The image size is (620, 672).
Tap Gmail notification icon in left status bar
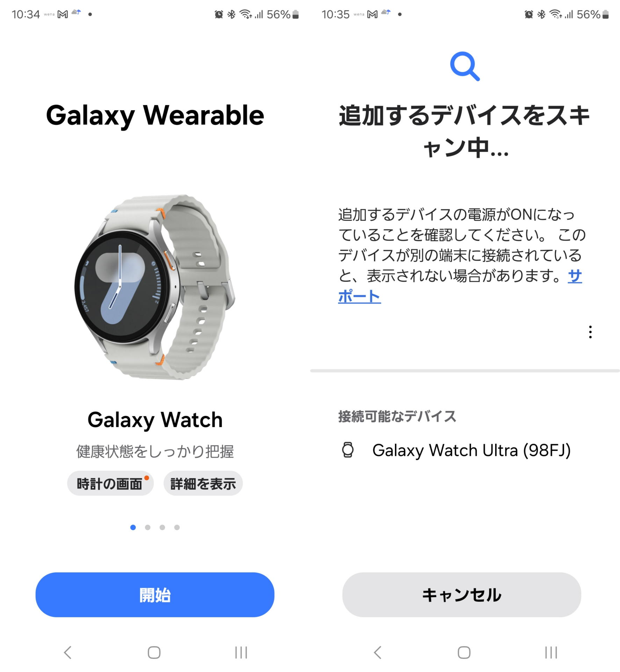pos(63,14)
